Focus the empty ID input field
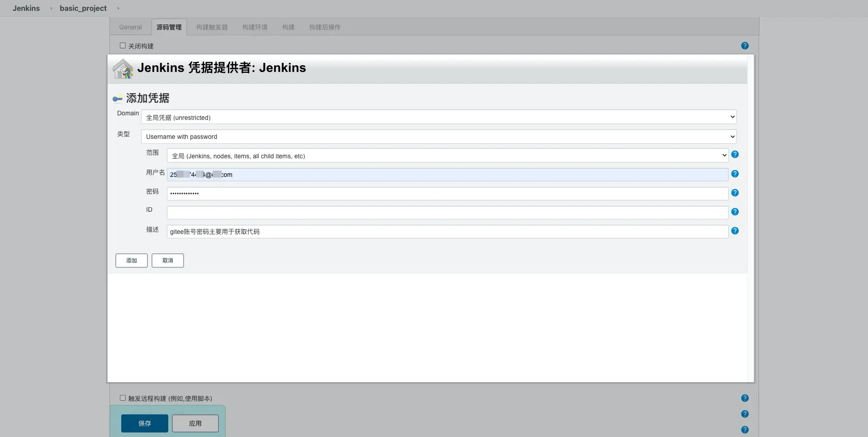The width and height of the screenshot is (868, 437). pos(447,213)
